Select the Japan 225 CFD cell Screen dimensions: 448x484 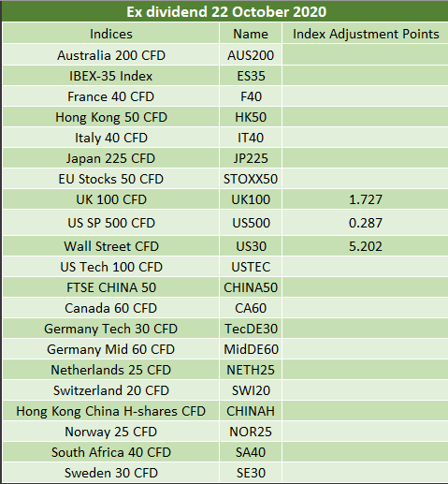[111, 158]
